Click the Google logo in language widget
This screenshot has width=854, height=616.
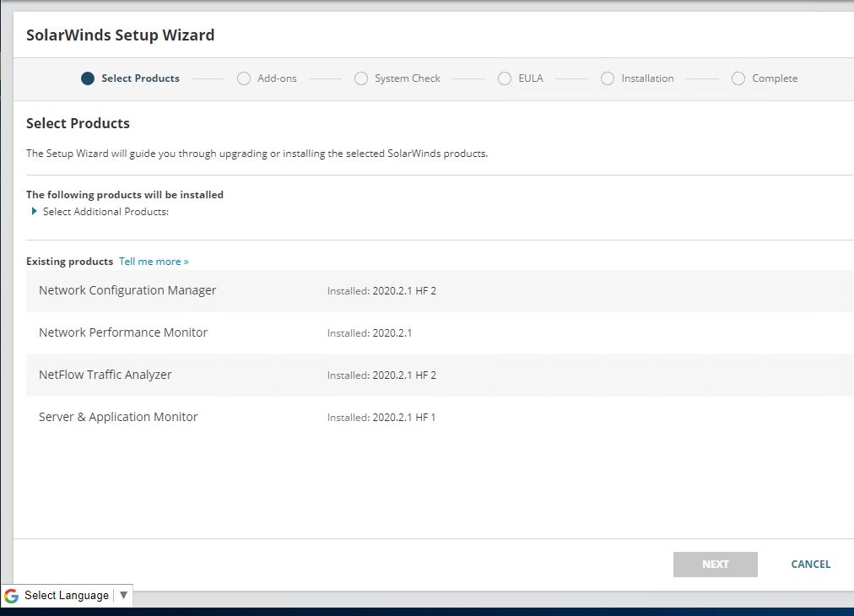pyautogui.click(x=12, y=595)
